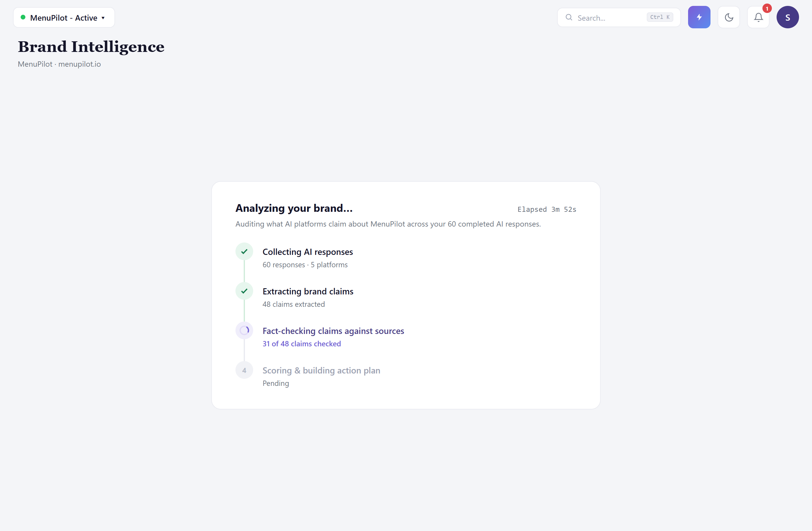Click the Collecting AI responses checkmark
The width and height of the screenshot is (812, 531).
pos(244,252)
